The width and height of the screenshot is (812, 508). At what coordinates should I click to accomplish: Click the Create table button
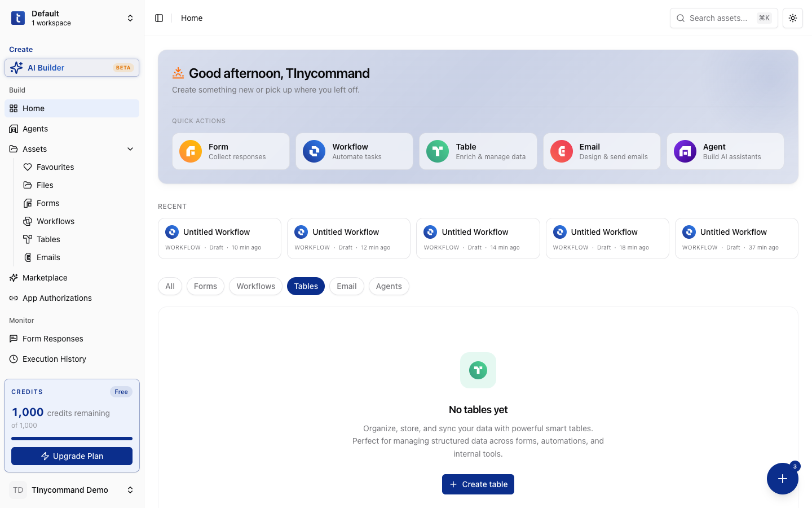(x=478, y=484)
